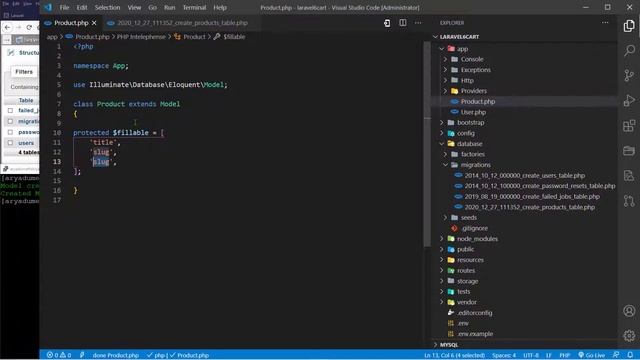This screenshot has width=640, height=360.
Task: Open the File menu
Action: [x=64, y=7]
